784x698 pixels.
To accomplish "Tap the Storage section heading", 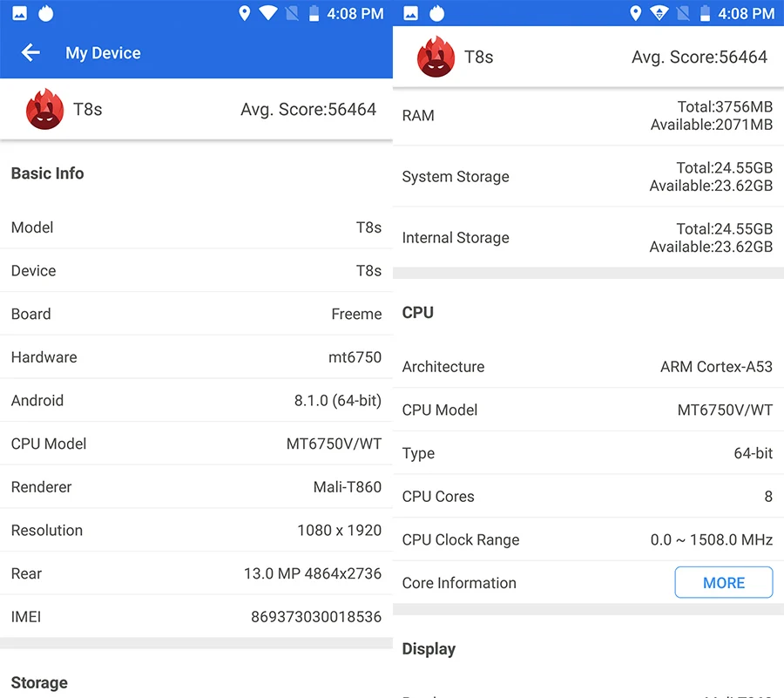I will point(39,683).
